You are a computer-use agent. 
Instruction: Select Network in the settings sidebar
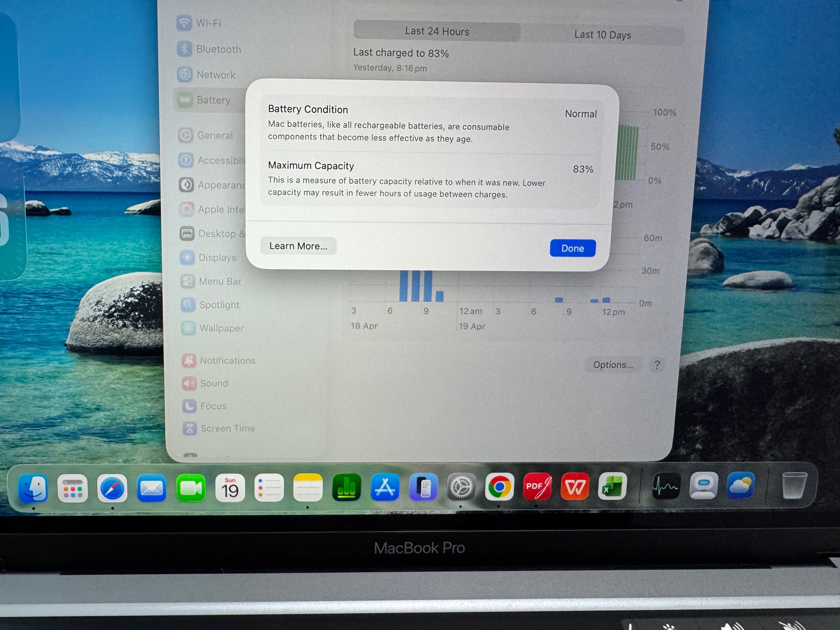point(206,74)
